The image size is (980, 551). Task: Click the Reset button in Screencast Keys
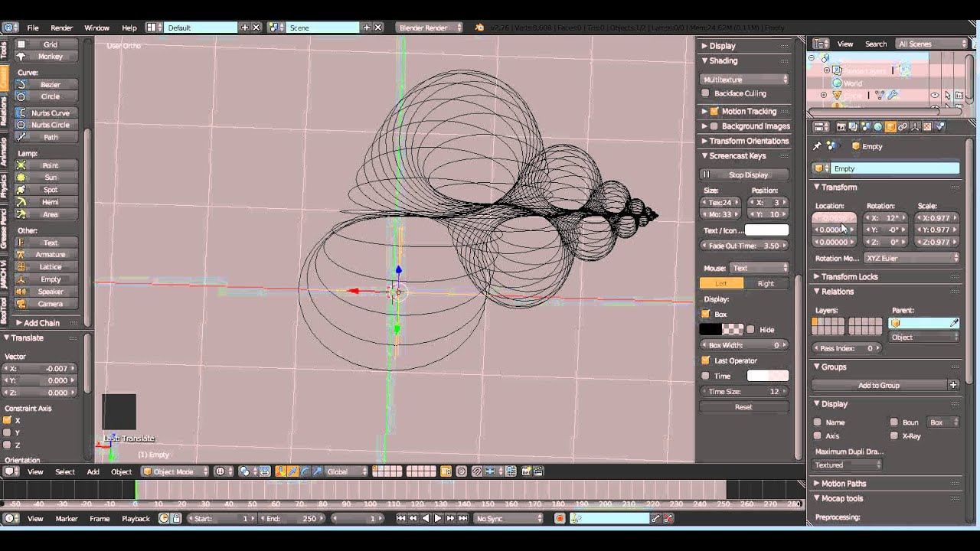[744, 407]
